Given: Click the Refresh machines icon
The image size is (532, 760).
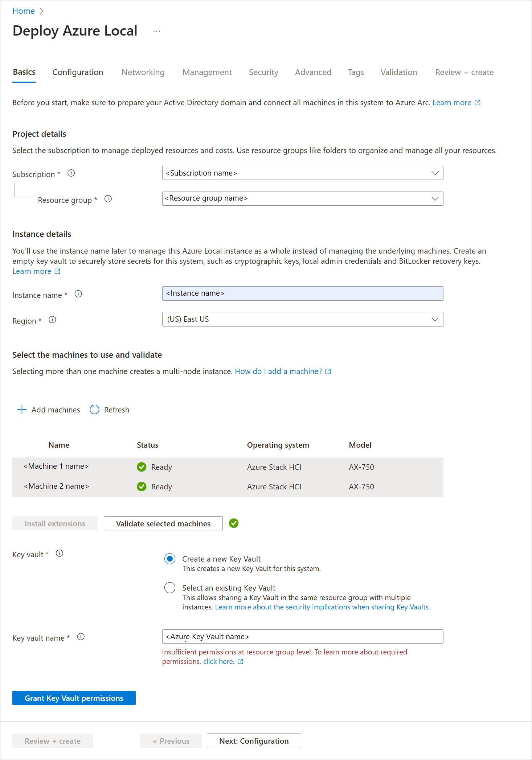Looking at the screenshot, I should point(94,410).
